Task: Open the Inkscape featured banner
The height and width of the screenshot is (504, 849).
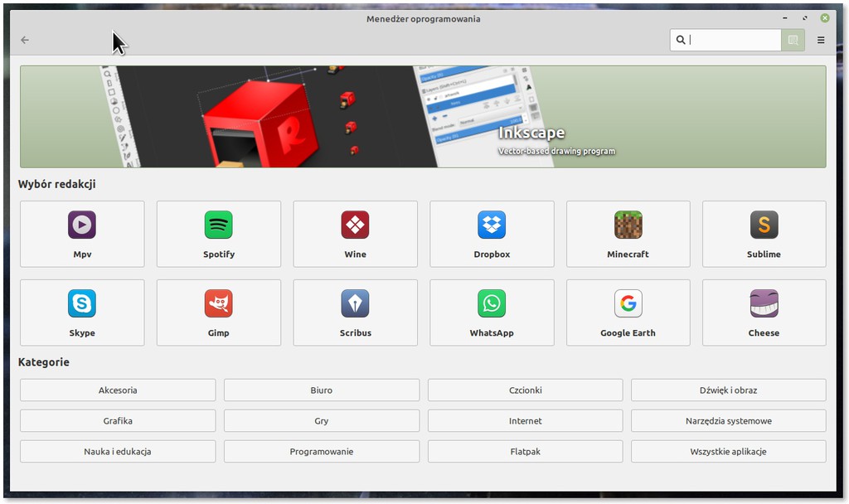Action: tap(423, 116)
